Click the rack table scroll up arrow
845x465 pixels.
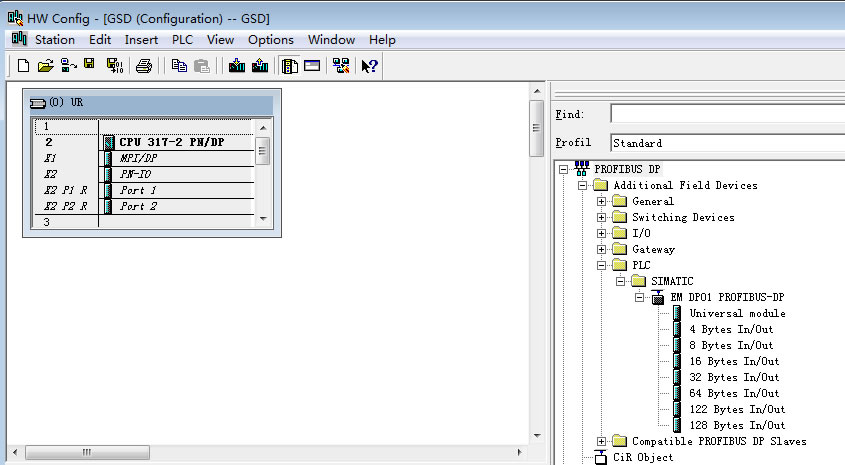pos(263,128)
